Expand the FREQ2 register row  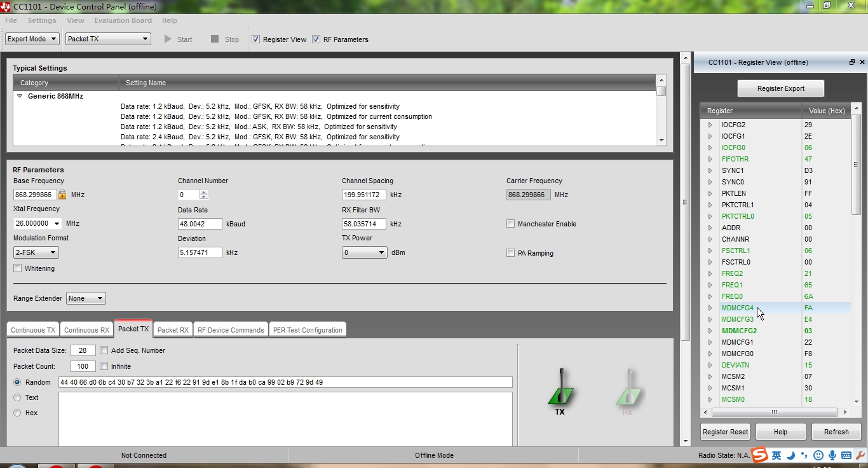tap(710, 273)
